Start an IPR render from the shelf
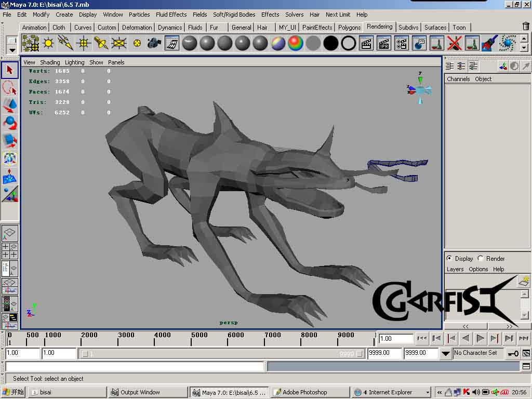This screenshot has height=399, width=532. coord(384,44)
